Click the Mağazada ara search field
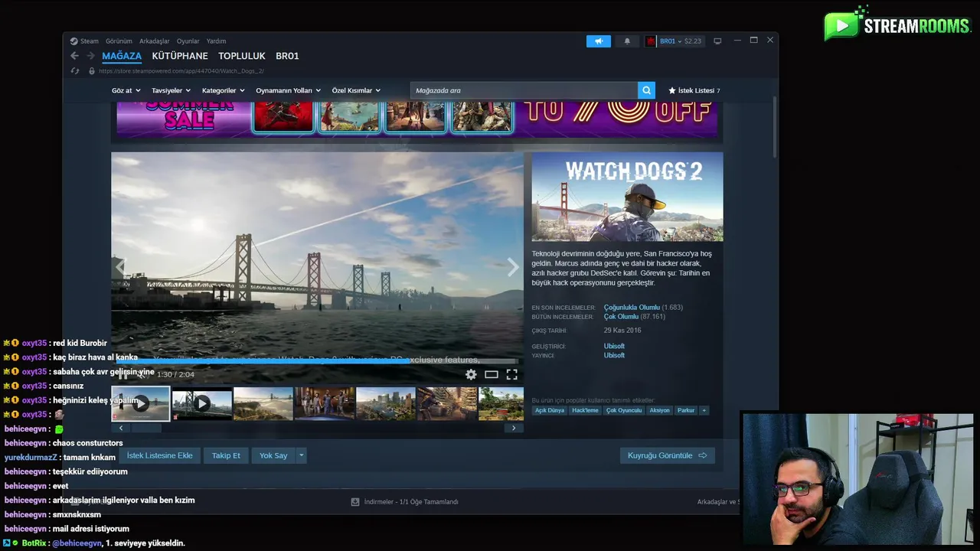Viewport: 980px width, 551px height. pos(524,90)
